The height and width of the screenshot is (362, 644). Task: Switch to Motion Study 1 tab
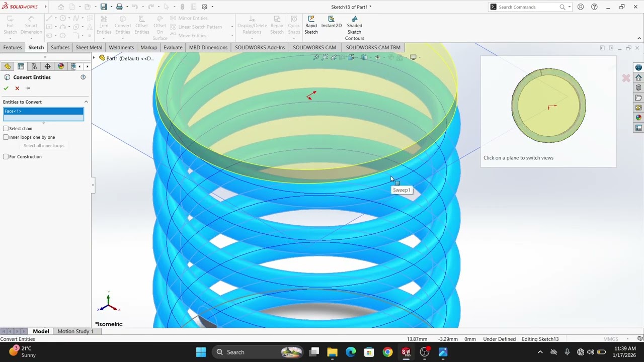[75, 331]
